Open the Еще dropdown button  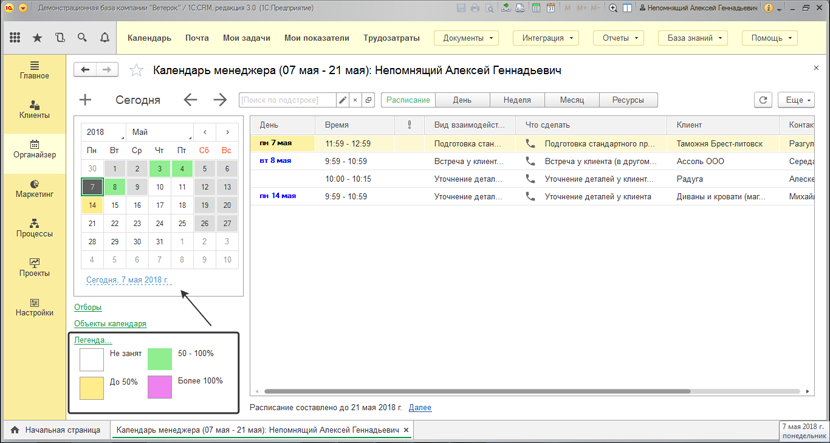pyautogui.click(x=798, y=100)
